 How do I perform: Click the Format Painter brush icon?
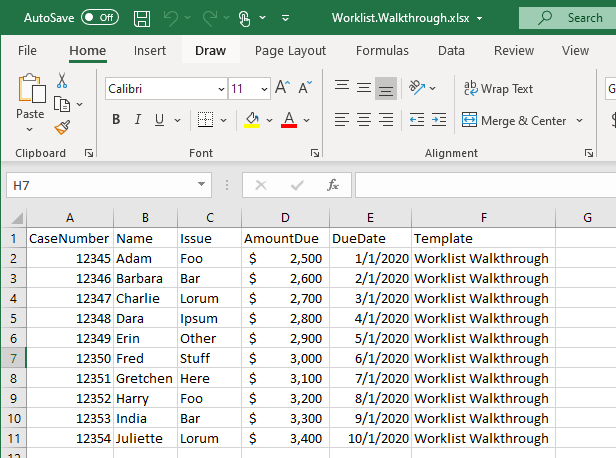[x=62, y=127]
